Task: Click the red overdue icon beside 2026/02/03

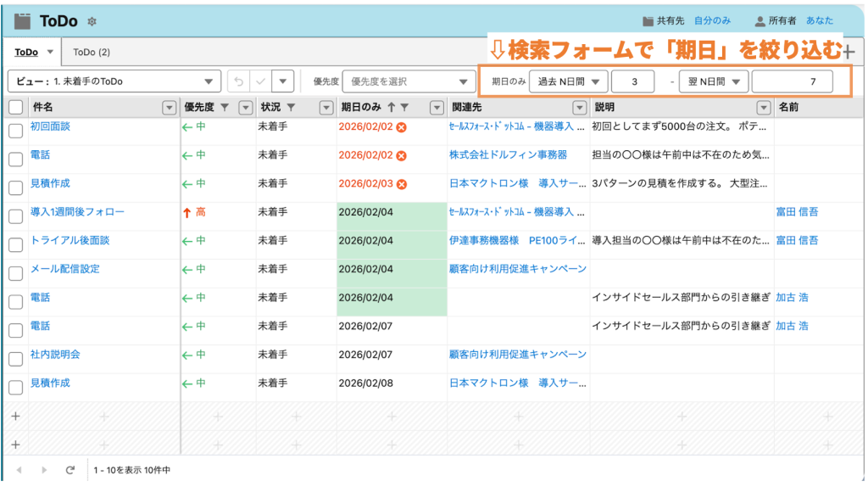Action: coord(402,184)
